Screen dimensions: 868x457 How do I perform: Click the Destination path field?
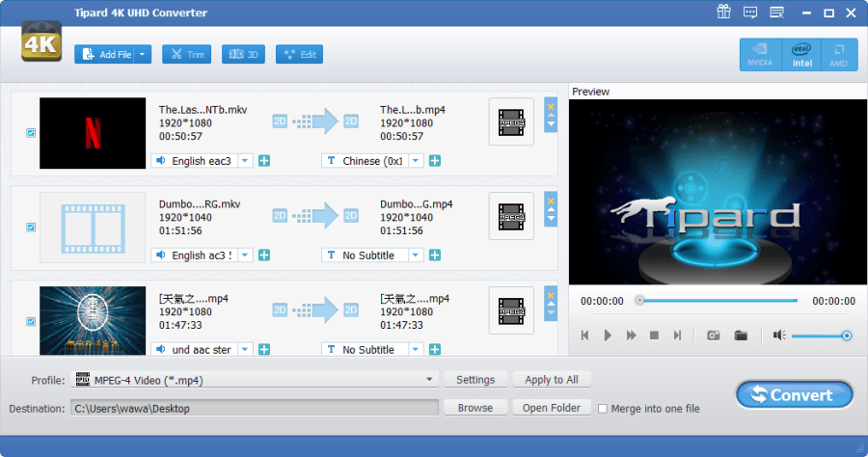(x=255, y=409)
